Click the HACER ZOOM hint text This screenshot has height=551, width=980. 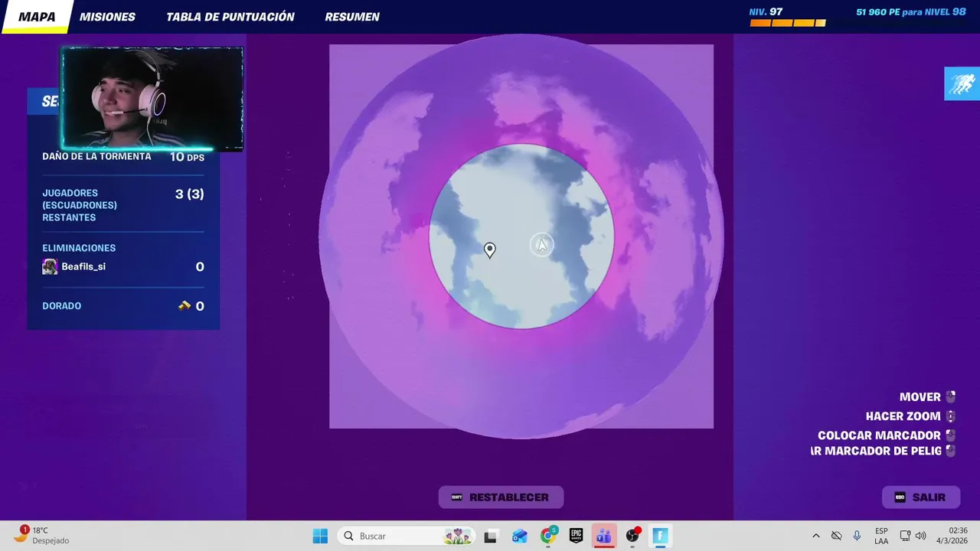[903, 416]
